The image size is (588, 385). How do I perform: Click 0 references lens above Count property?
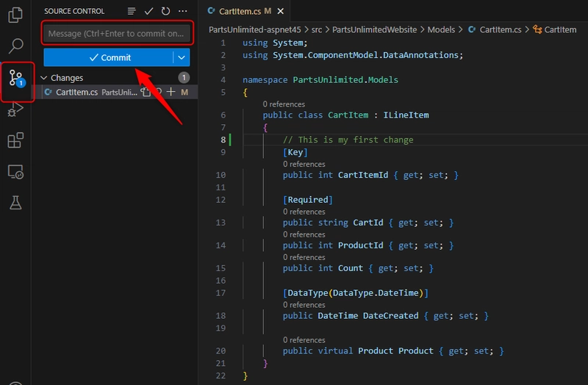coord(304,258)
